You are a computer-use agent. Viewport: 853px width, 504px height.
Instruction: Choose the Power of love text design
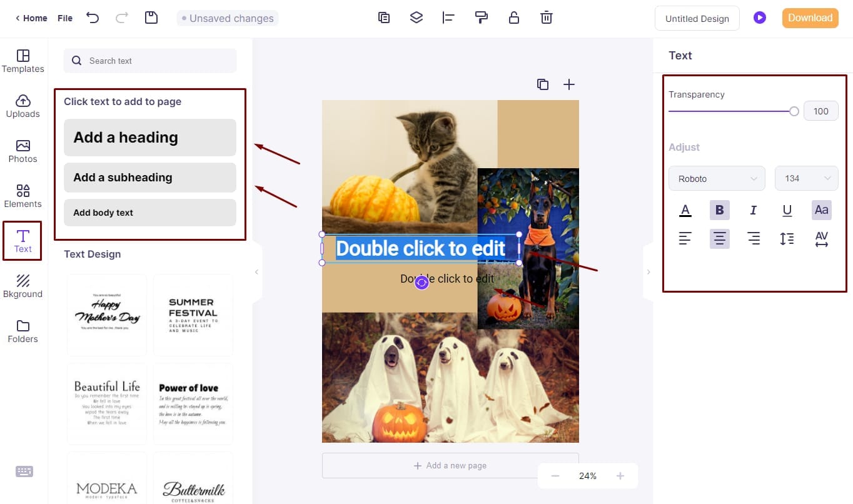tap(193, 404)
